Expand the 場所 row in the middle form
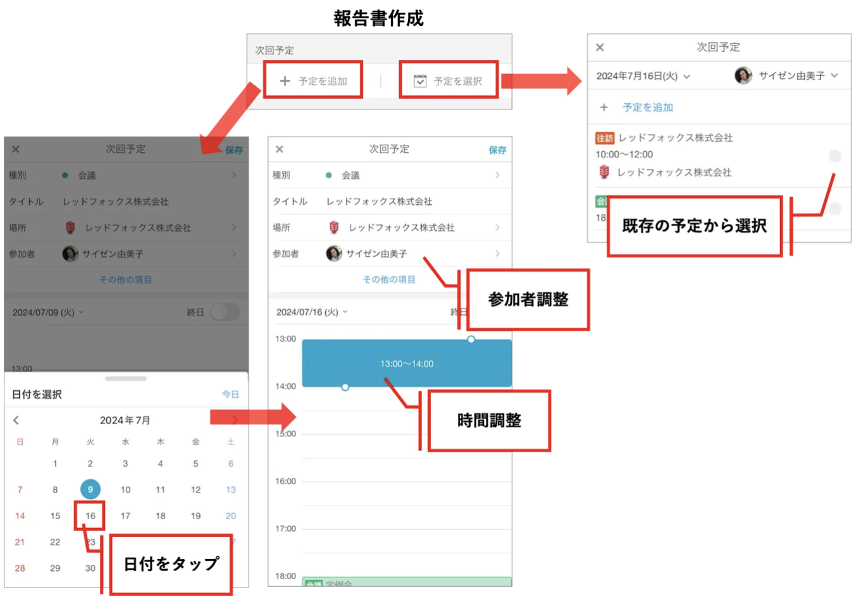The height and width of the screenshot is (602, 868). [390, 227]
